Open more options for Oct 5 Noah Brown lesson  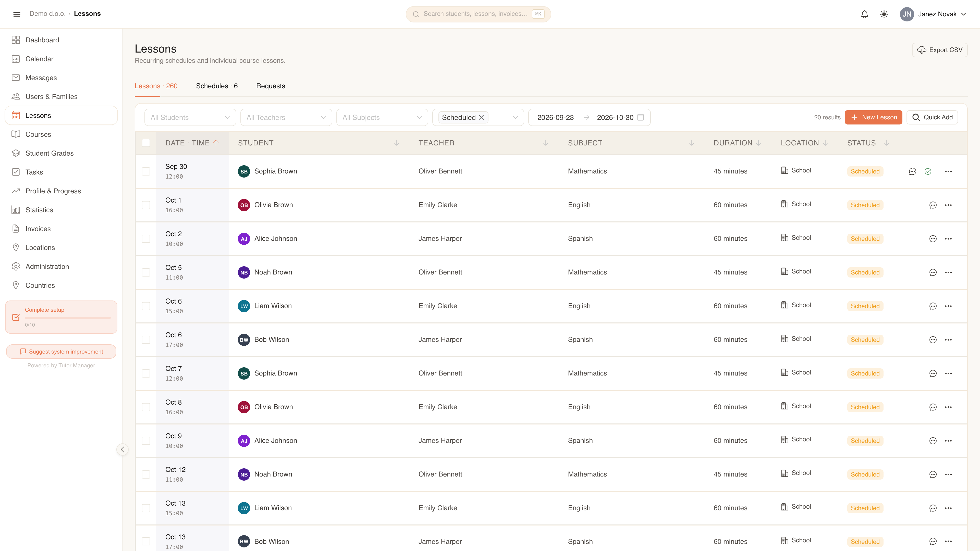coord(948,273)
